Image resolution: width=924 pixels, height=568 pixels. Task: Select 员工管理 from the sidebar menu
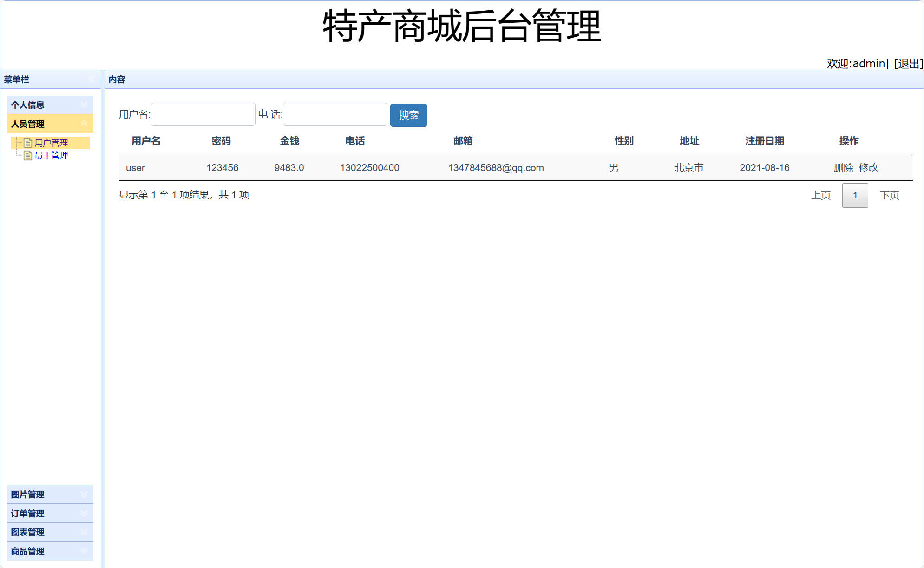tap(51, 155)
